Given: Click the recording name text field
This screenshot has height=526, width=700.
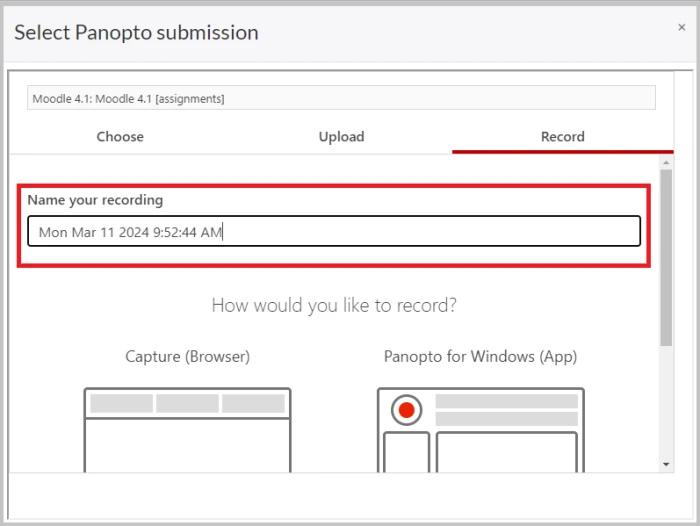Looking at the screenshot, I should point(334,231).
